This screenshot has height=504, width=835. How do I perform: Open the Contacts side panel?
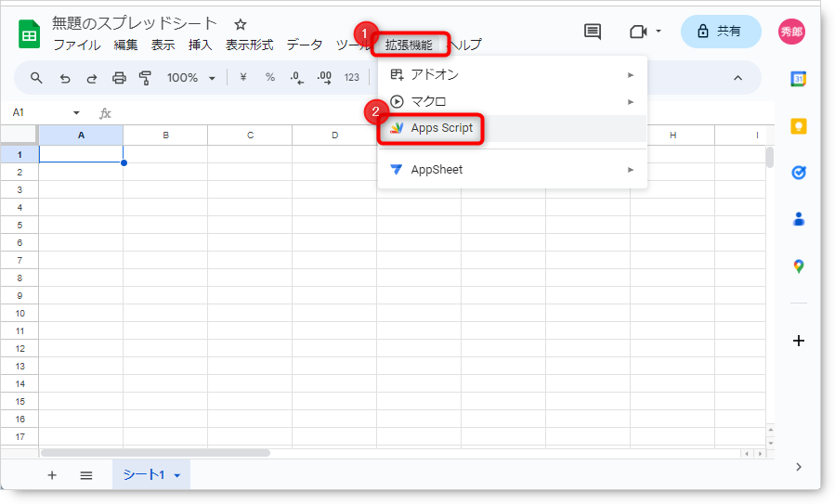(x=798, y=219)
